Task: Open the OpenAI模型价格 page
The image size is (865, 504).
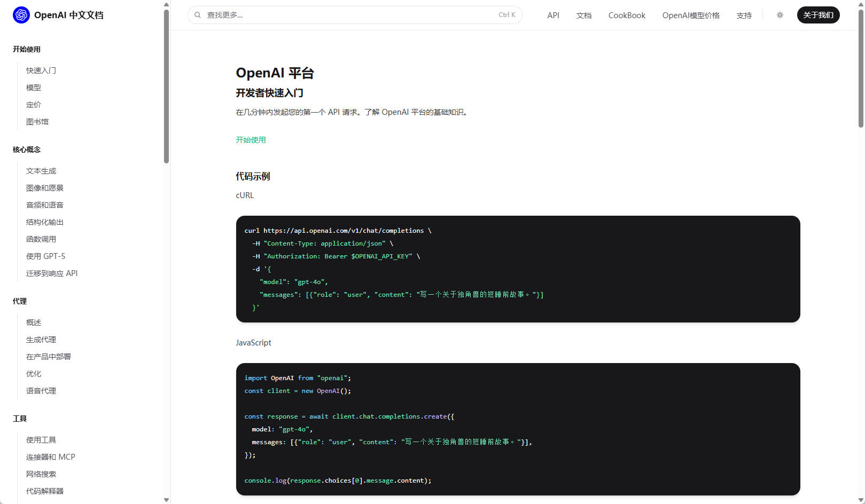Action: tap(690, 15)
